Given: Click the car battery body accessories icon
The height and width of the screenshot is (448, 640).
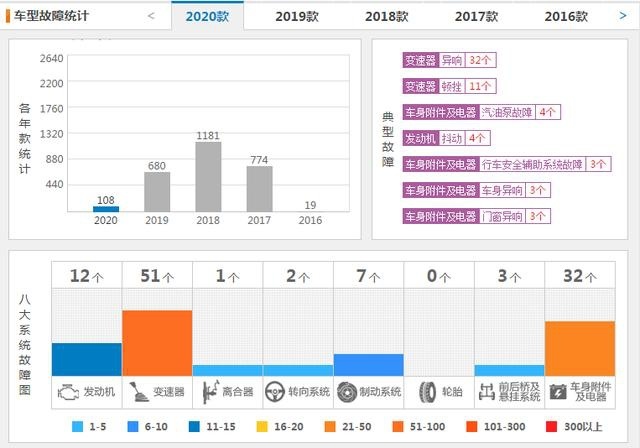Looking at the screenshot, I should click(x=558, y=392).
